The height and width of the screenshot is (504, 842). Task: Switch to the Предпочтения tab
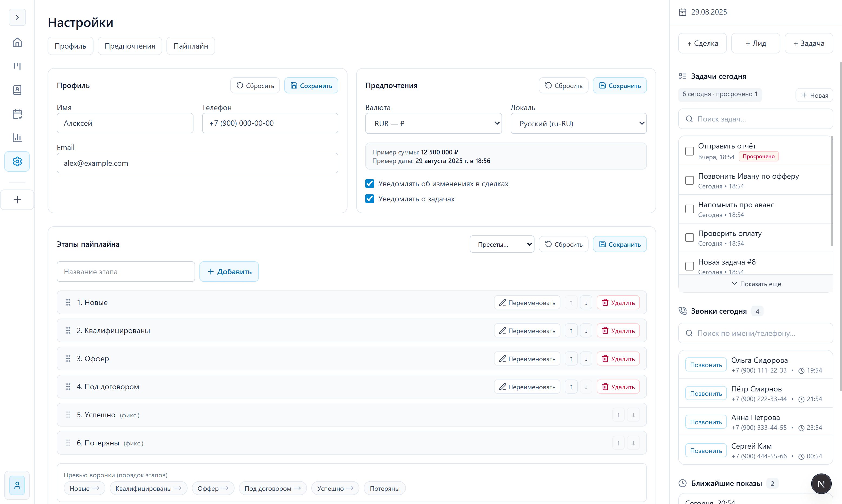tap(129, 46)
